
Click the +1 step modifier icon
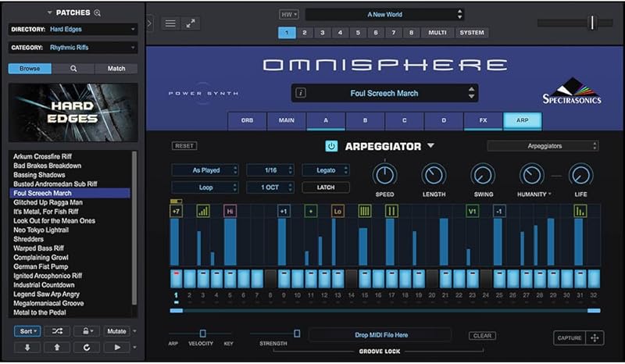284,212
